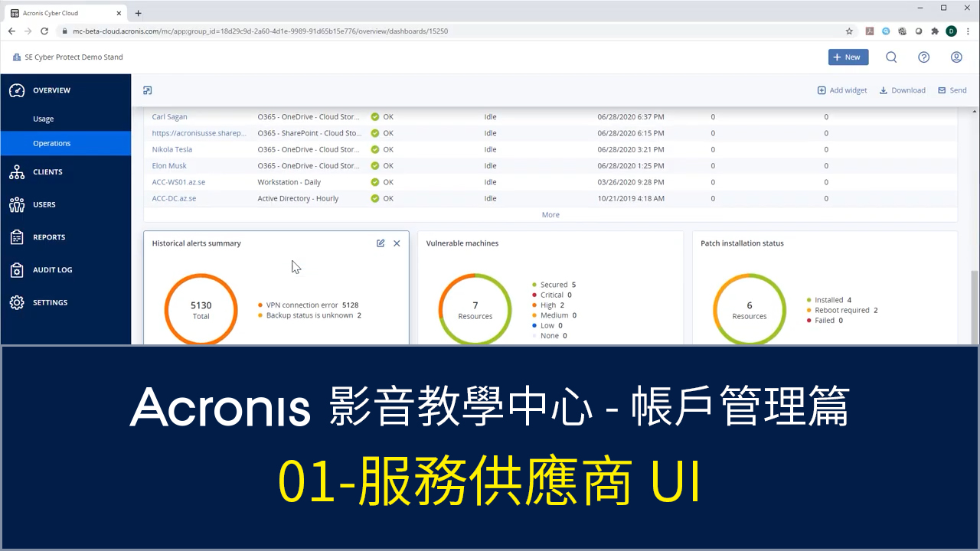
Task: Open the ACC-DC.az.se device link
Action: click(174, 198)
